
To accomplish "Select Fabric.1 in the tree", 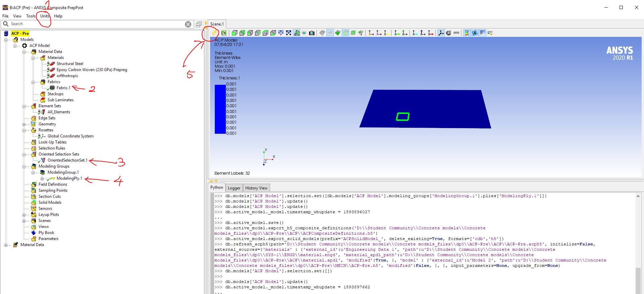I will [x=63, y=88].
